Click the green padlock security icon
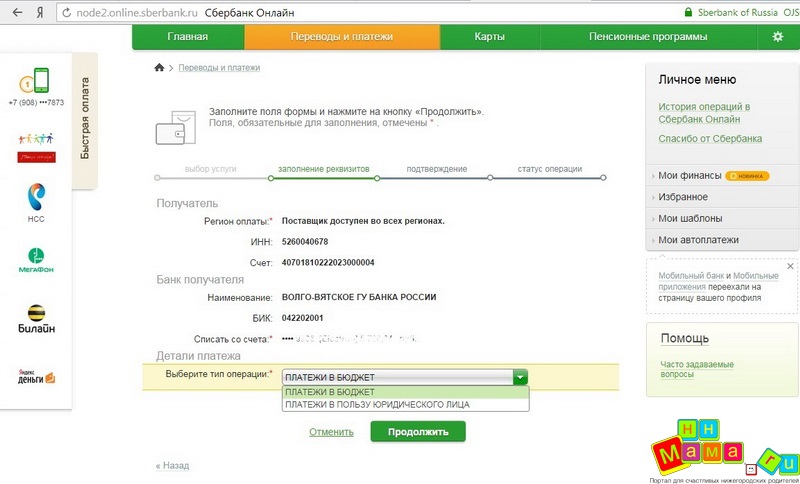The height and width of the screenshot is (484, 800). pyautogui.click(x=688, y=12)
